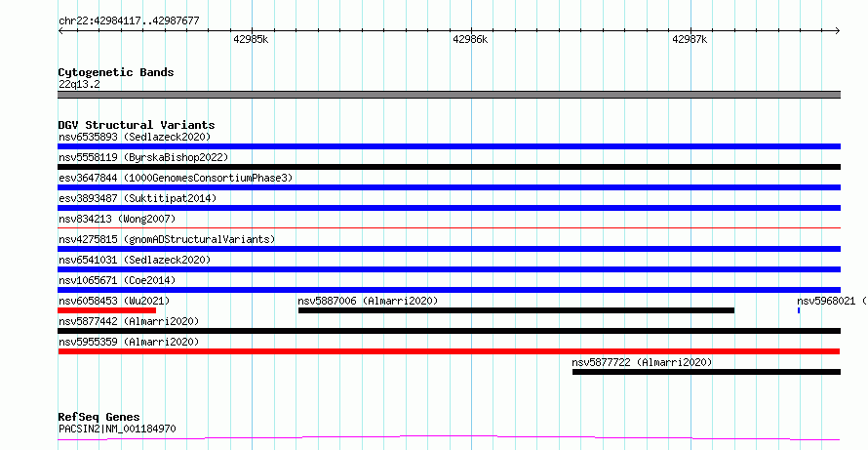Click variant label esv3647844 (1000GenomesConsortiumPhase3)
The height and width of the screenshot is (450, 868).
point(176,178)
